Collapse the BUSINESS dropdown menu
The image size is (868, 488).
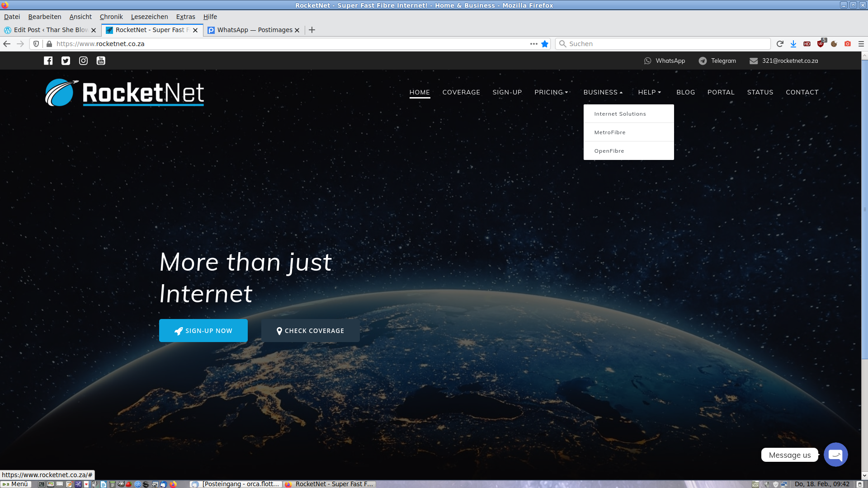pos(603,92)
